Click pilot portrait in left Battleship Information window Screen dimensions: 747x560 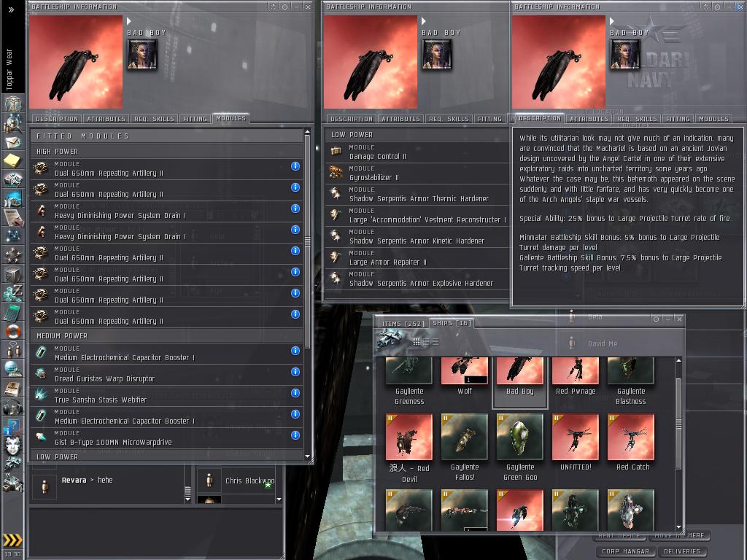click(142, 55)
